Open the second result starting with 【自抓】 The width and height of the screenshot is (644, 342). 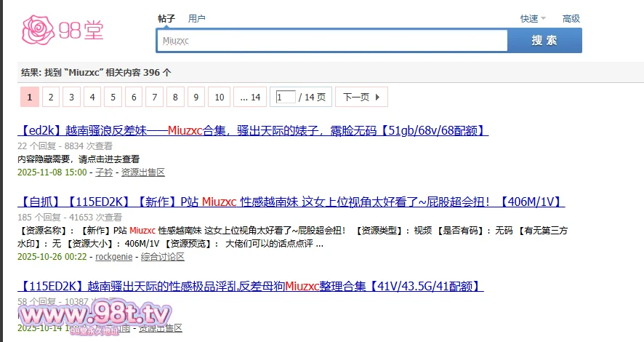coord(291,202)
